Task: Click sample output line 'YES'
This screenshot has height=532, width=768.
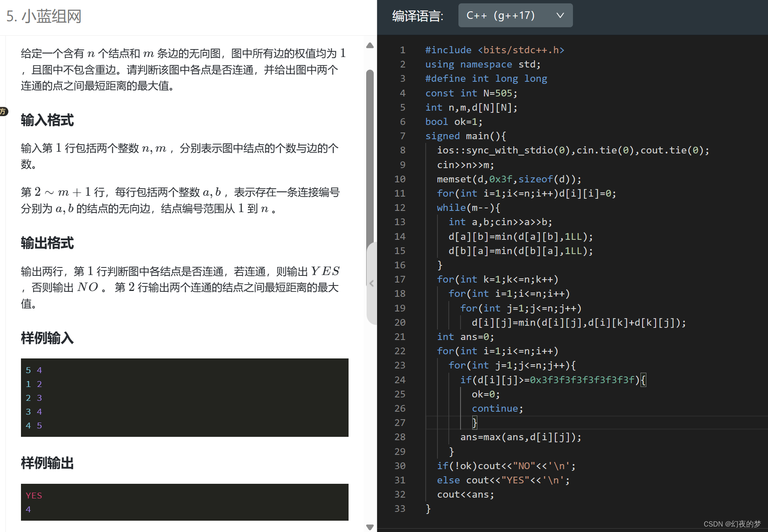Action: 34,496
